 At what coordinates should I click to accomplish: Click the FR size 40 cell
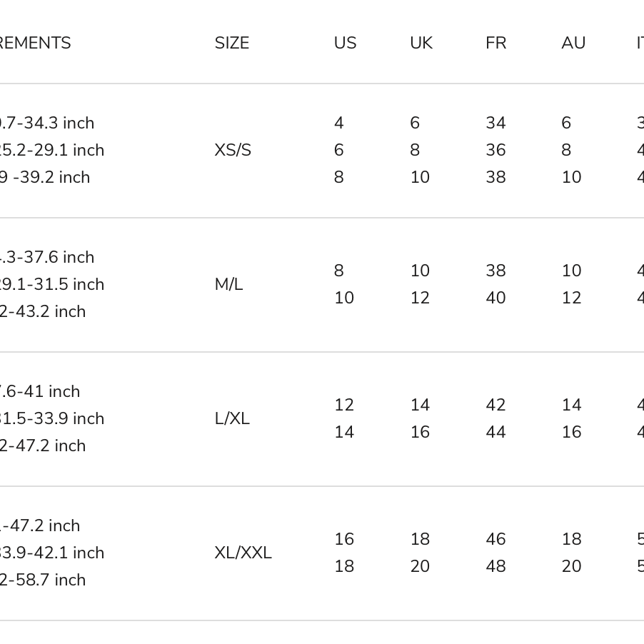click(x=495, y=298)
